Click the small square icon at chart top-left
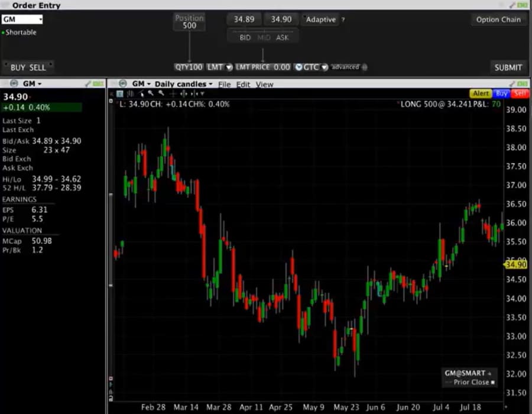 pyautogui.click(x=111, y=101)
